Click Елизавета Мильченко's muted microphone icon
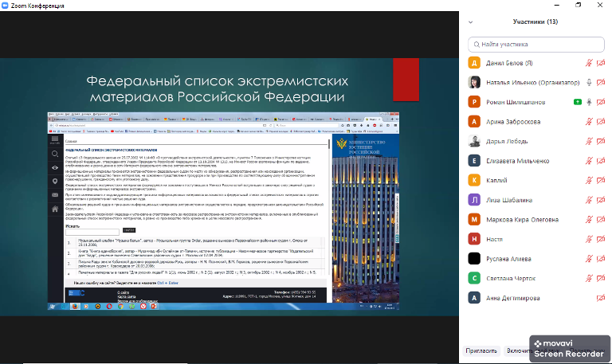The width and height of the screenshot is (612, 364). click(589, 161)
